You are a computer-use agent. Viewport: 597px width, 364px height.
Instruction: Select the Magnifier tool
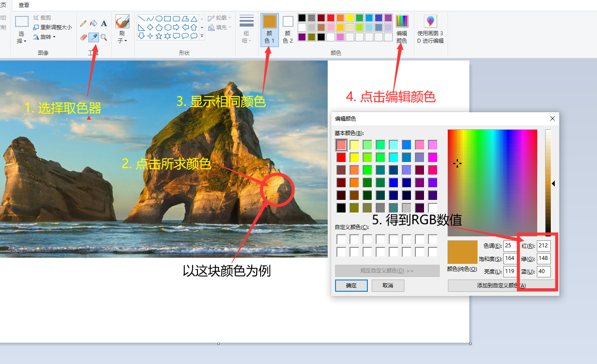pos(103,37)
